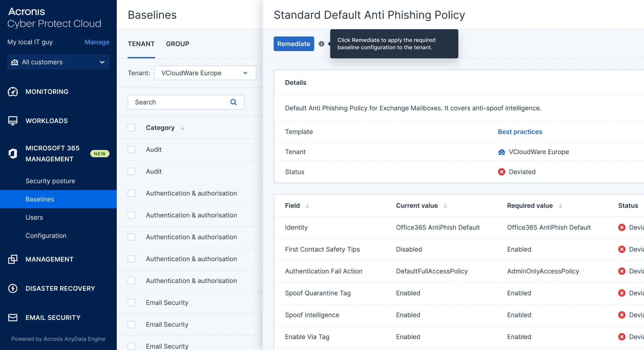Click the Management devices icon

point(13,259)
